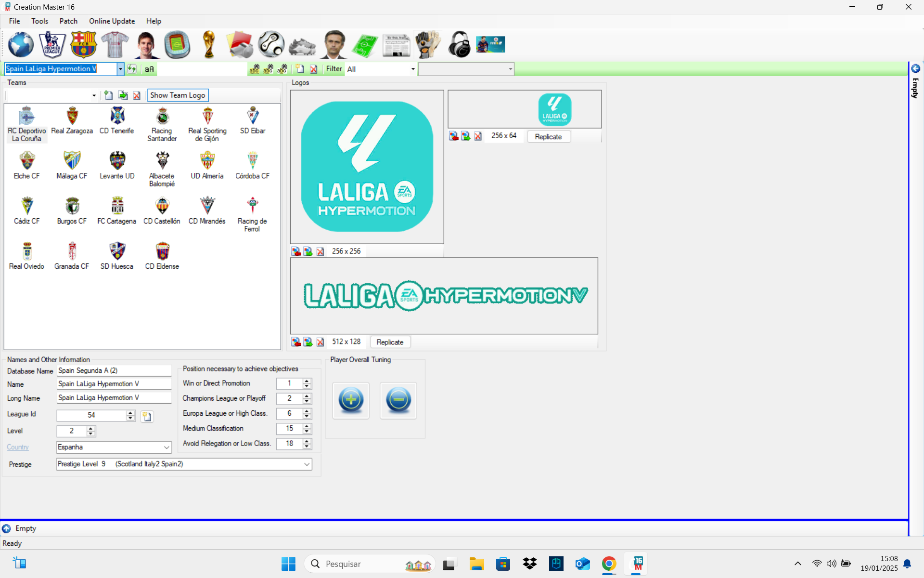924x578 pixels.
Task: Toggle the Show Team Logo button
Action: [x=178, y=95]
